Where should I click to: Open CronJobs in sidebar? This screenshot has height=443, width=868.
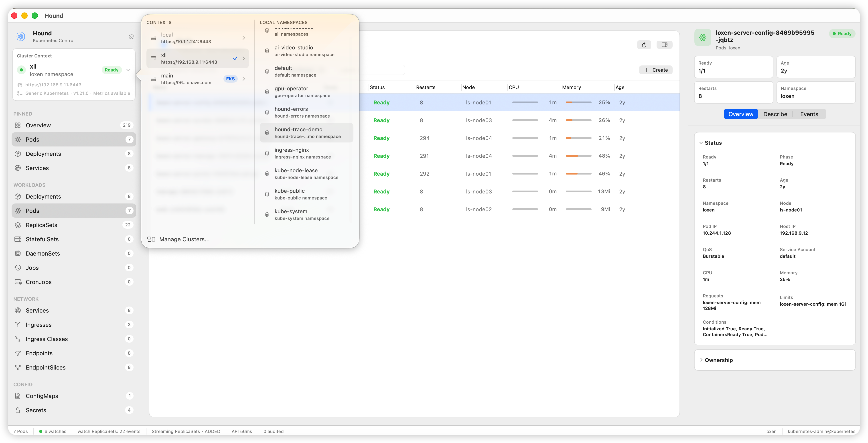pyautogui.click(x=74, y=282)
